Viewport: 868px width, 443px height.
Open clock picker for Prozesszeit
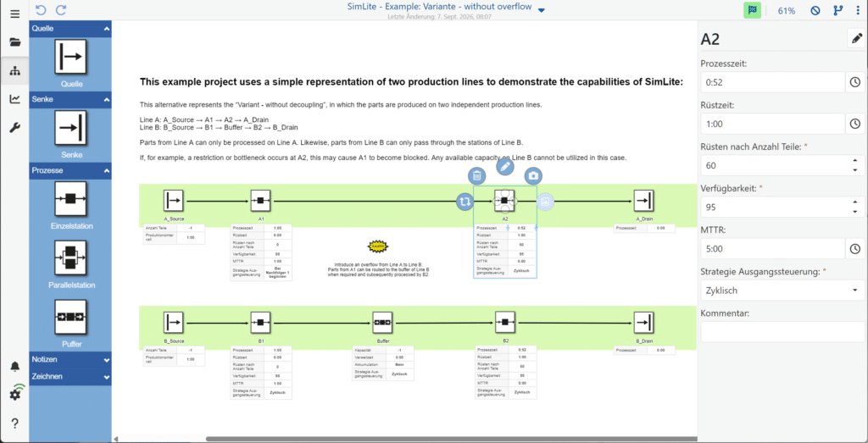click(x=855, y=82)
